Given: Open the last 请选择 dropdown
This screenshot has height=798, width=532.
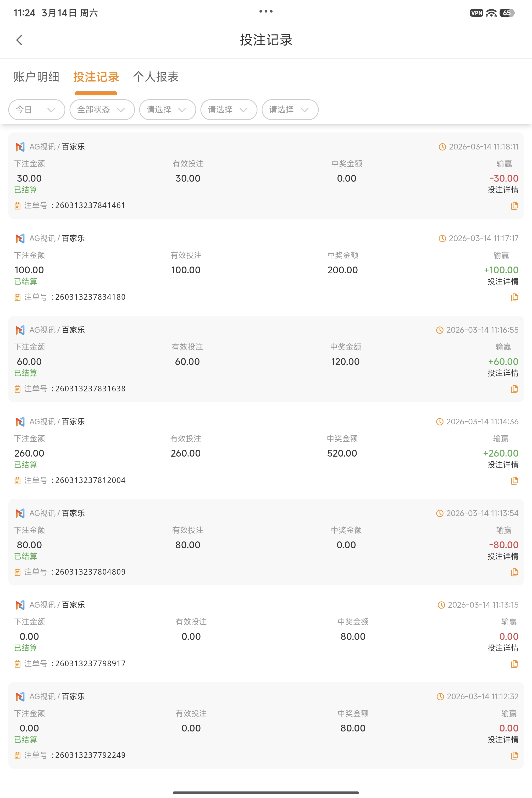Looking at the screenshot, I should pyautogui.click(x=290, y=110).
